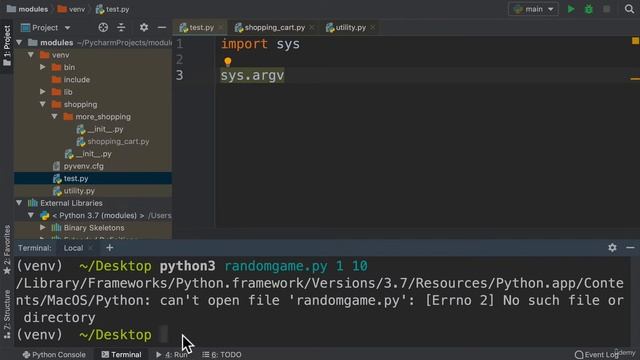640x360 pixels.
Task: Hide the terminal panel minus icon
Action: [x=630, y=247]
